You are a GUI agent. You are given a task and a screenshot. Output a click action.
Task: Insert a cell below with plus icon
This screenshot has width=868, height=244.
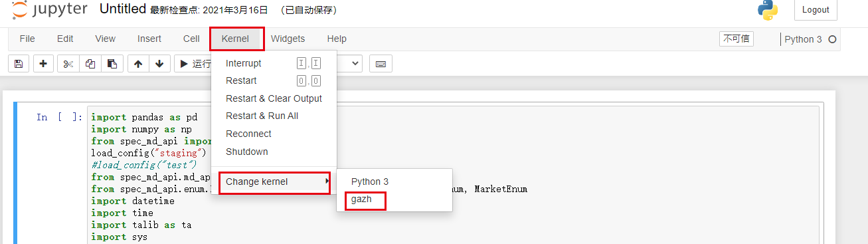point(43,64)
